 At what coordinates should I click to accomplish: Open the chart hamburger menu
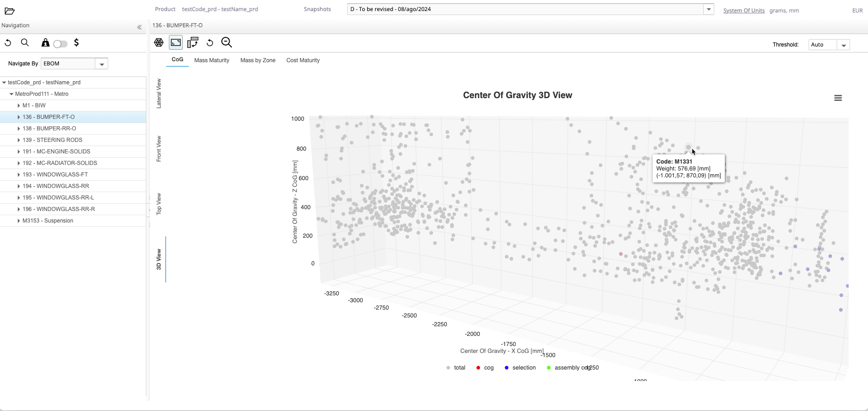pos(838,98)
